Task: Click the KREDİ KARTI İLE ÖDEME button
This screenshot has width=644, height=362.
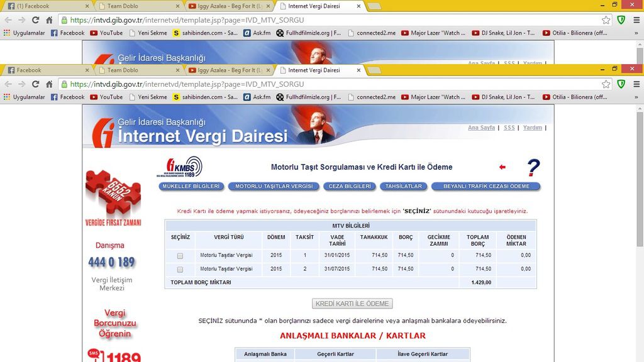Action: (x=353, y=303)
